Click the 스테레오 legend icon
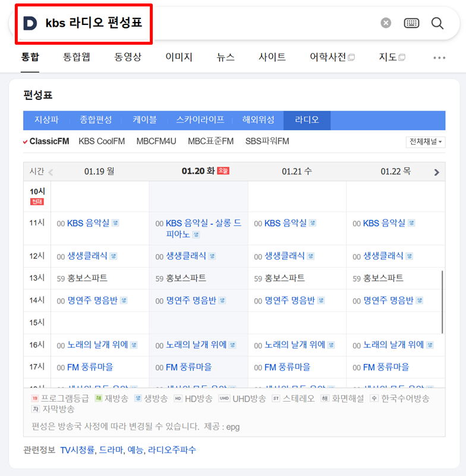466x476 pixels. (276, 398)
